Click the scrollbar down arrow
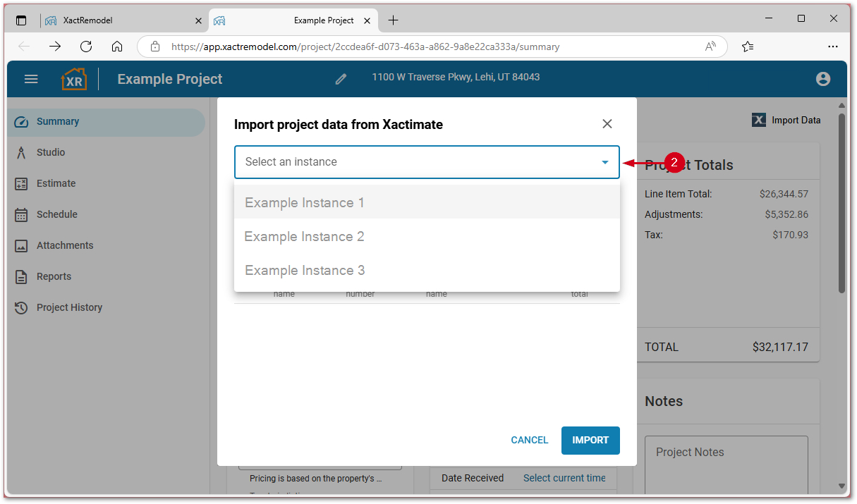 (841, 486)
